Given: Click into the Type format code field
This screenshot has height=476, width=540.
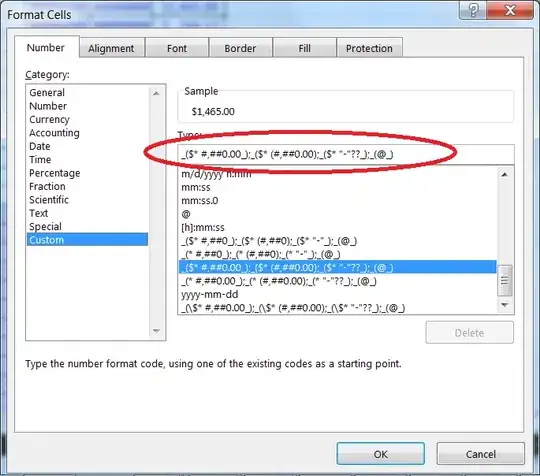Looking at the screenshot, I should point(346,154).
